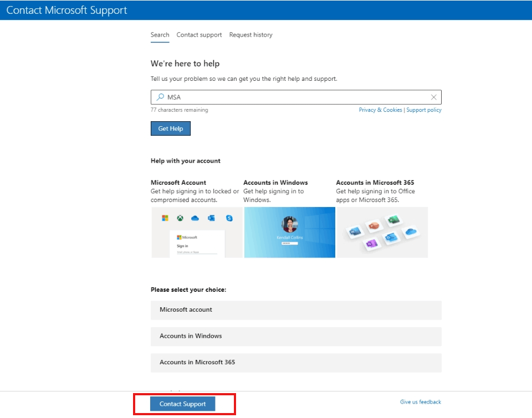
Task: Open Give us feedback link
Action: [x=421, y=402]
